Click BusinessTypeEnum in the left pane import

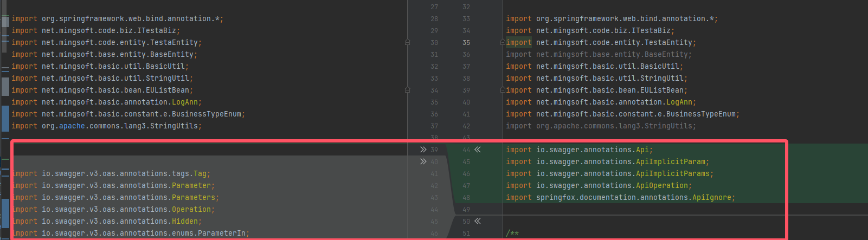pos(206,114)
